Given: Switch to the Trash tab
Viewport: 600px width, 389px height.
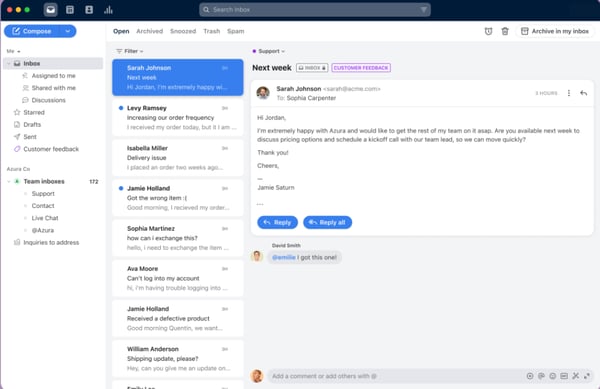Looking at the screenshot, I should (x=212, y=31).
